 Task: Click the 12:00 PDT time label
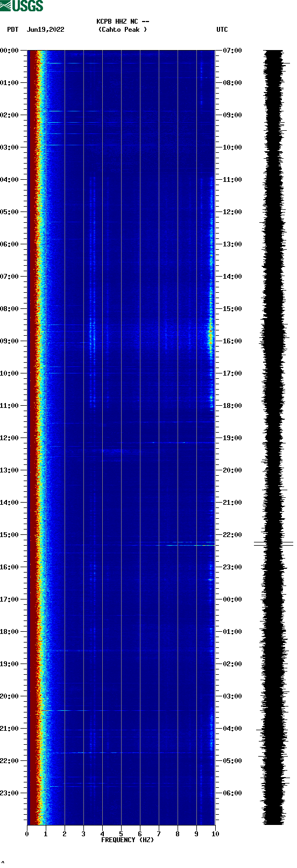[x=10, y=438]
